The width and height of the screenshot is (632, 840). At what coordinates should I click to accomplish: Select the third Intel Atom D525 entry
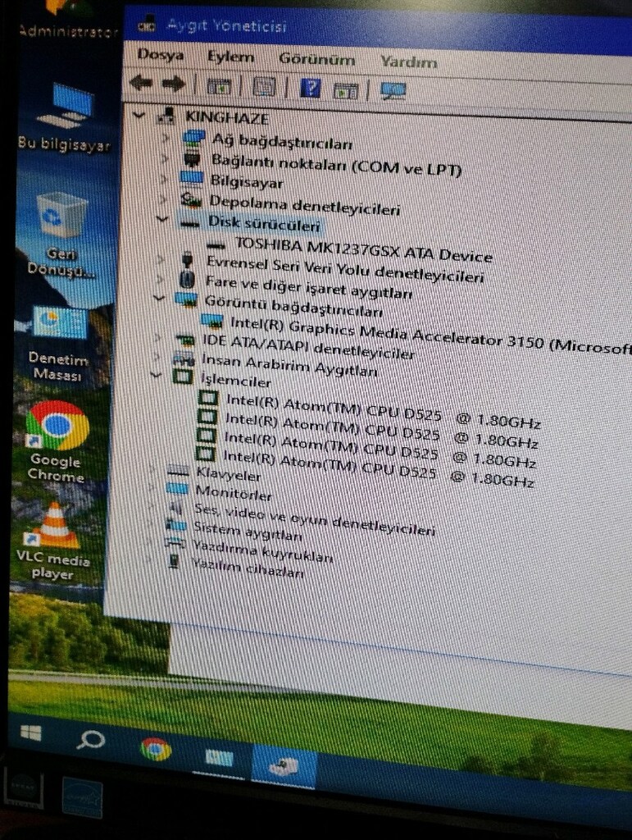[x=380, y=449]
